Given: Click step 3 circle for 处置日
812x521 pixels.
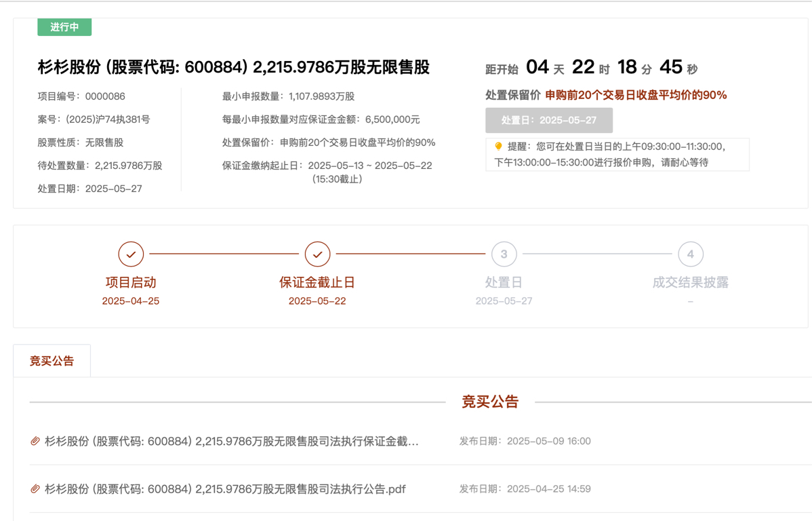Looking at the screenshot, I should pos(504,254).
